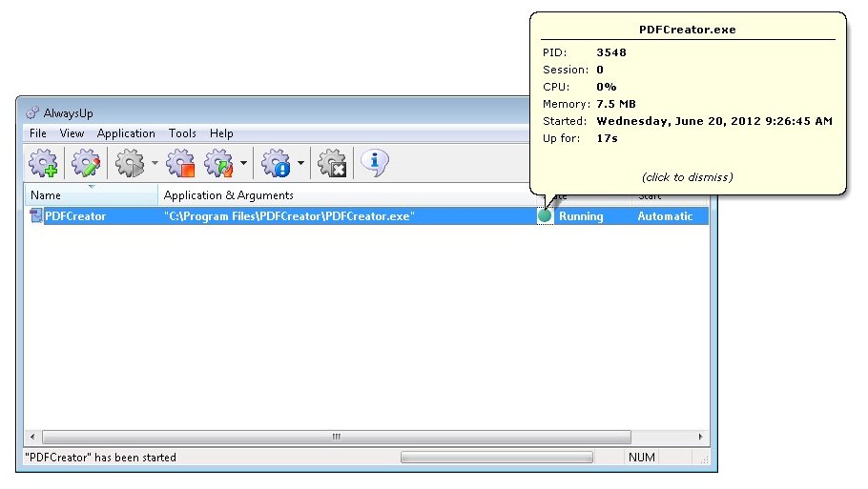Open the View menu
The width and height of the screenshot is (868, 489).
(x=72, y=133)
